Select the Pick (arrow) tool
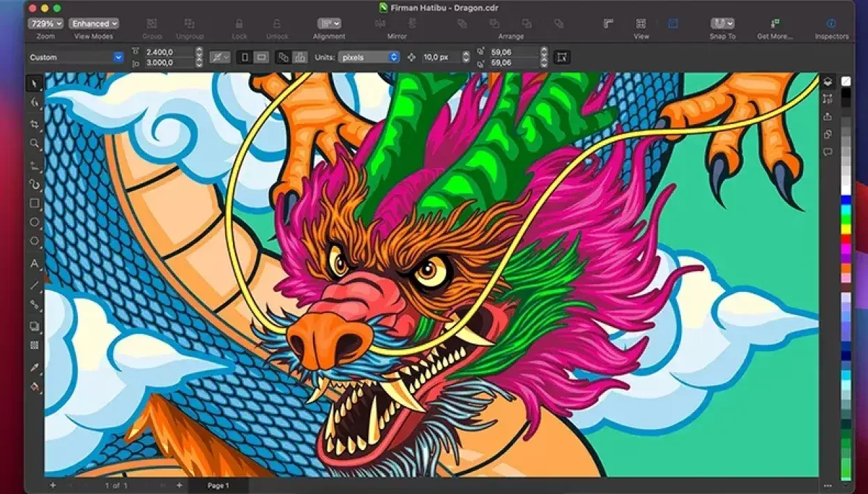This screenshot has height=494, width=868. (x=34, y=84)
